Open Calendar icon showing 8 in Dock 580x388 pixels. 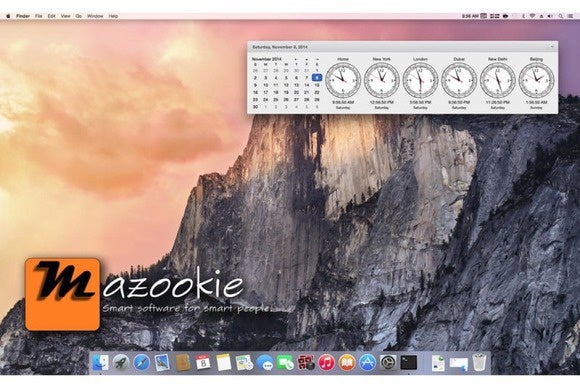point(203,362)
